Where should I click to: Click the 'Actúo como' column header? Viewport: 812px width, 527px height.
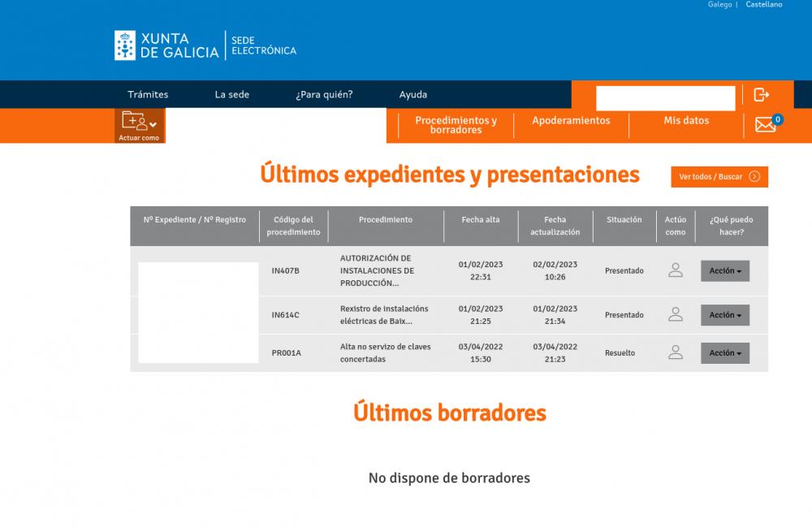pyautogui.click(x=676, y=226)
